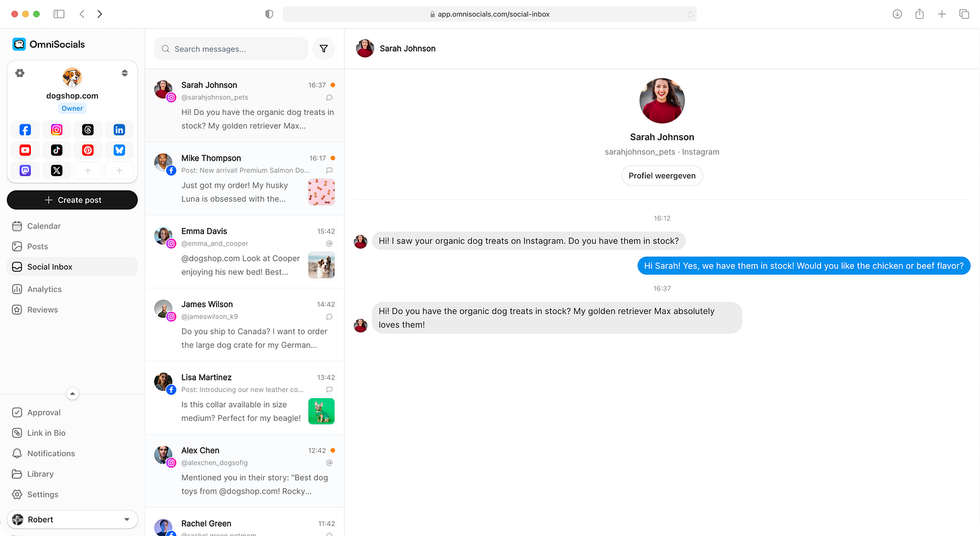Reload the page via address bar icon
980x536 pixels.
tap(690, 14)
